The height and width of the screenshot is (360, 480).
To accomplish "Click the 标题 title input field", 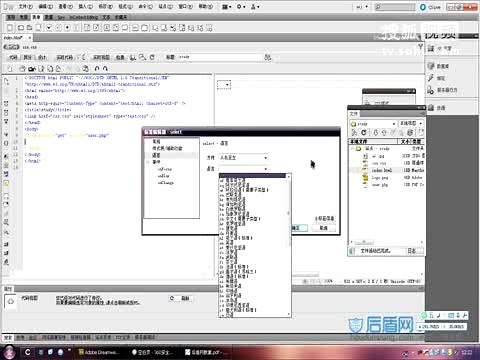I will (x=219, y=57).
